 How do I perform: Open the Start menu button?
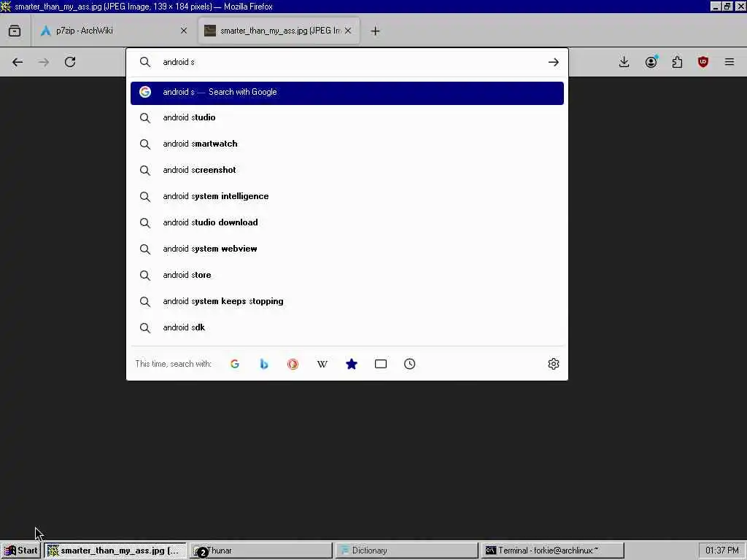(20, 551)
